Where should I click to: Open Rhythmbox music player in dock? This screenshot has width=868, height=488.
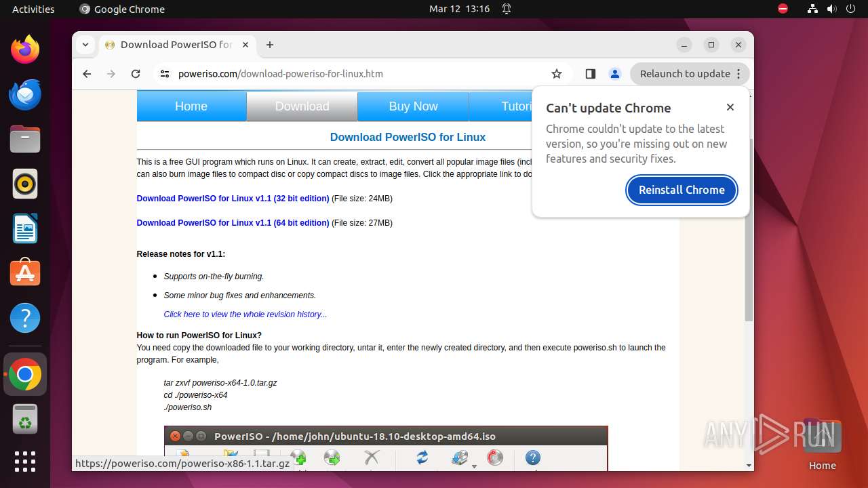tap(25, 184)
